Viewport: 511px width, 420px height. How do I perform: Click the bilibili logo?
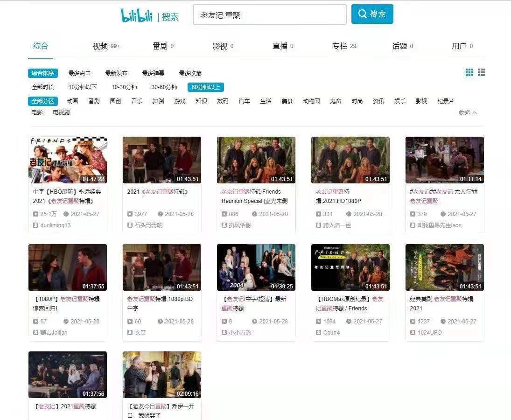point(137,15)
